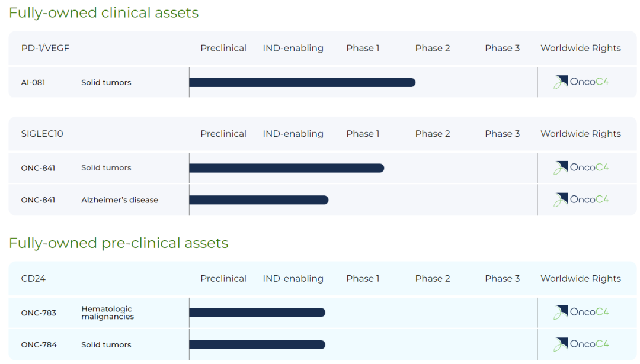Click Fully-owned clinical assets heading
The height and width of the screenshot is (364, 640).
click(104, 12)
